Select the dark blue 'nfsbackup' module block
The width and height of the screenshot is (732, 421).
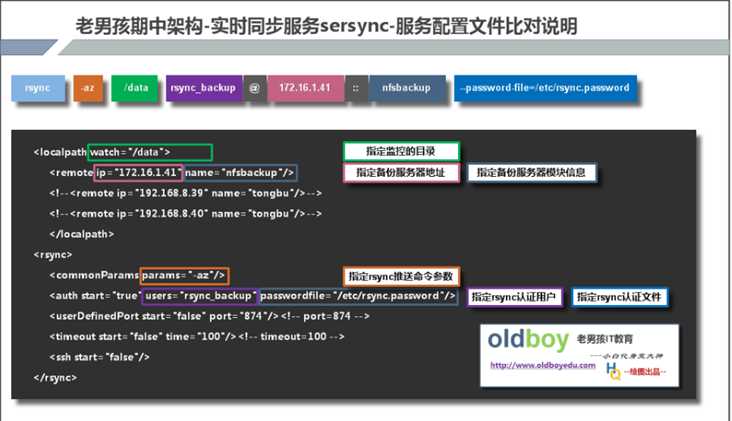(407, 88)
